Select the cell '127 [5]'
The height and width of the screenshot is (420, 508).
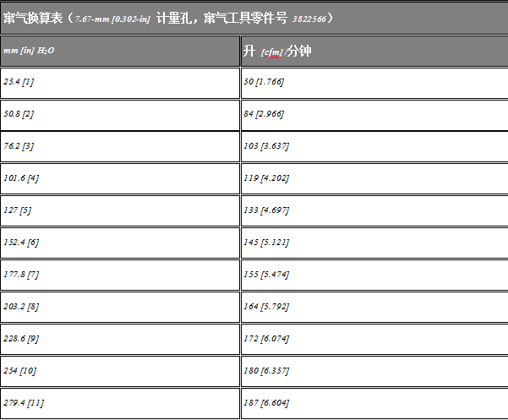pos(120,210)
